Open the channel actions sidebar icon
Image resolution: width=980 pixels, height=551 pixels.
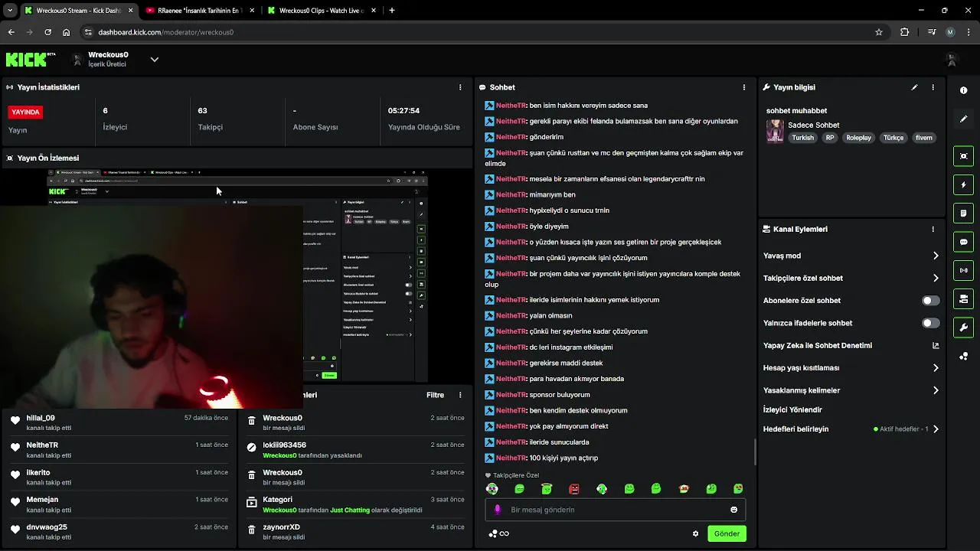pyautogui.click(x=963, y=298)
